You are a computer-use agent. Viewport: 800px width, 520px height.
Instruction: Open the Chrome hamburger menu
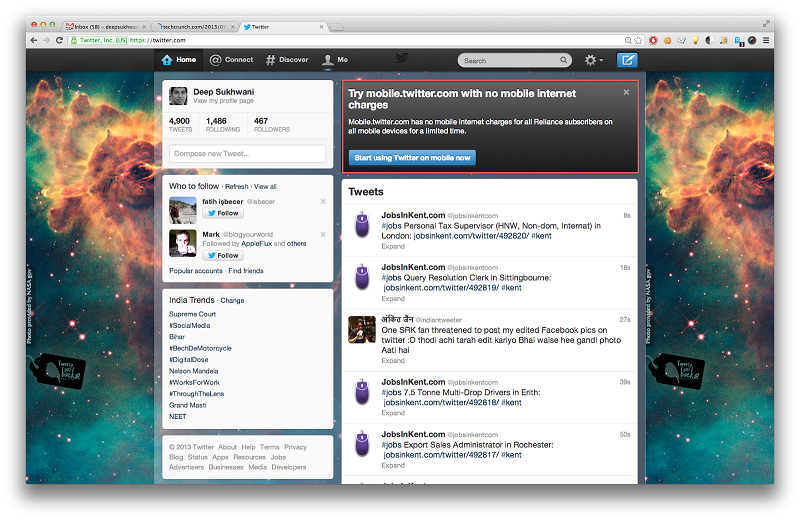(766, 40)
